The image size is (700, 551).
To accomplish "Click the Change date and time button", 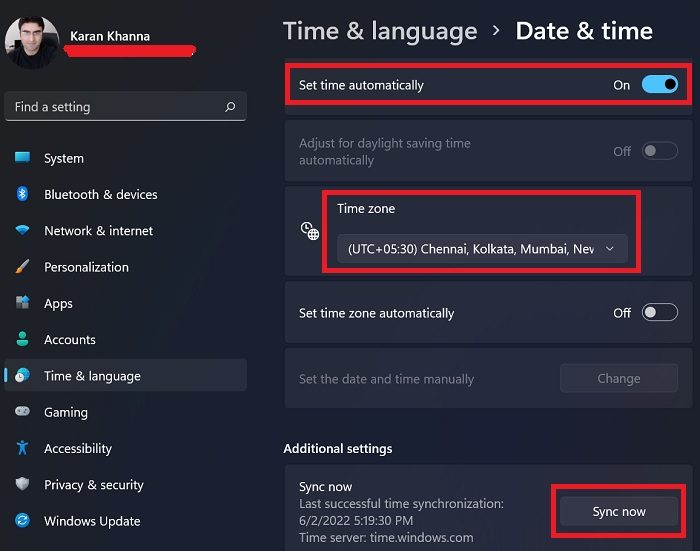I will 618,379.
